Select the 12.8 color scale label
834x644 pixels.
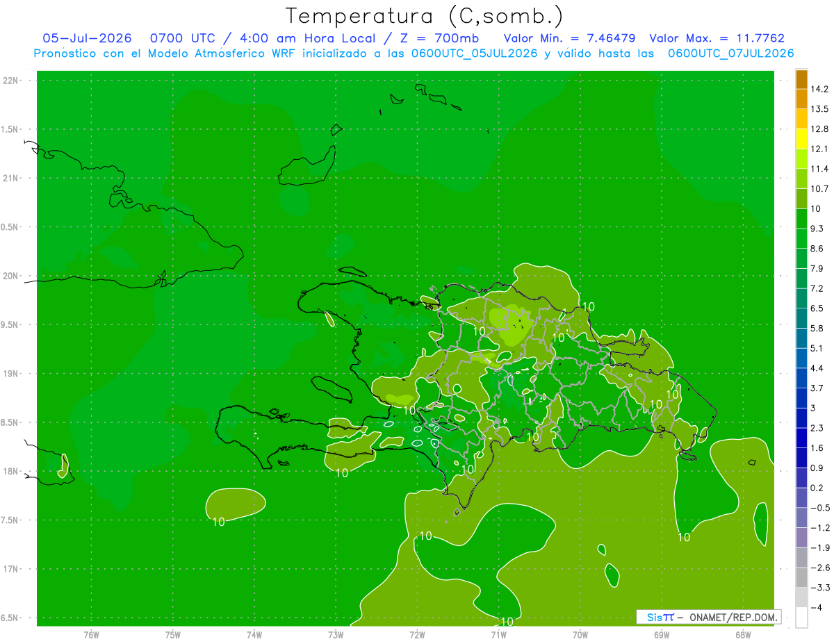[x=819, y=129]
